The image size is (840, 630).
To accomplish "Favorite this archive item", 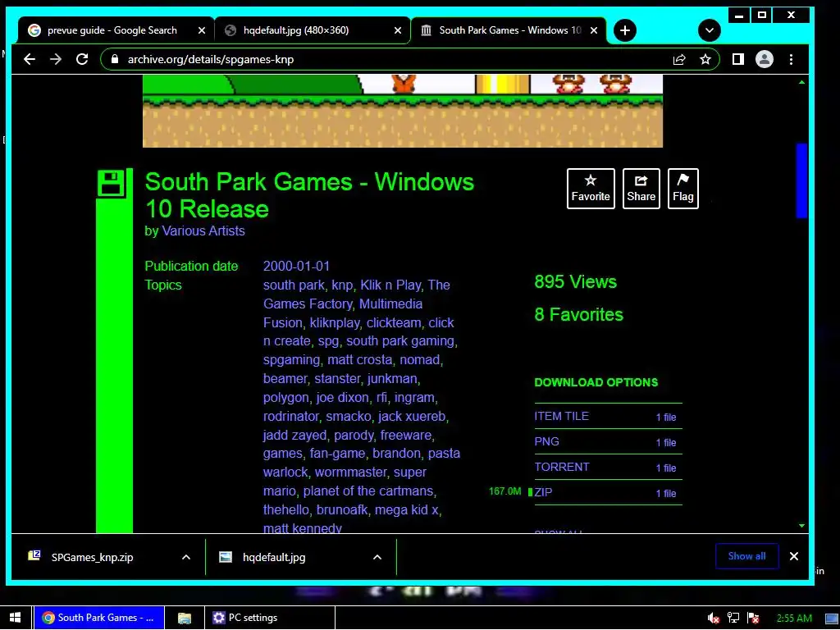I will click(x=591, y=189).
